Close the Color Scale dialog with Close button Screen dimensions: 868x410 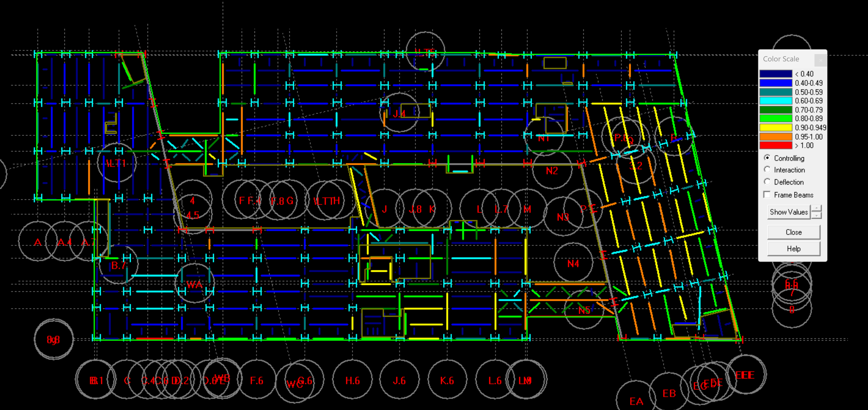794,232
